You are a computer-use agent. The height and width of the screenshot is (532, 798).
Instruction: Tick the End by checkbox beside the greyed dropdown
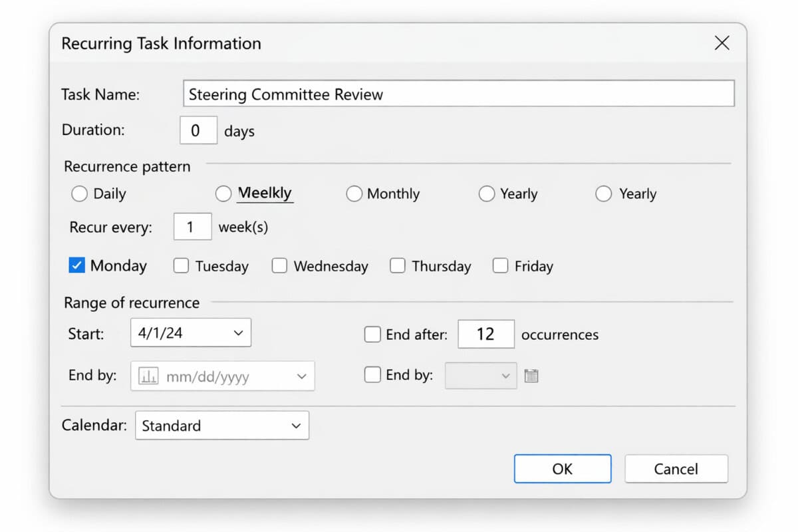pyautogui.click(x=372, y=375)
